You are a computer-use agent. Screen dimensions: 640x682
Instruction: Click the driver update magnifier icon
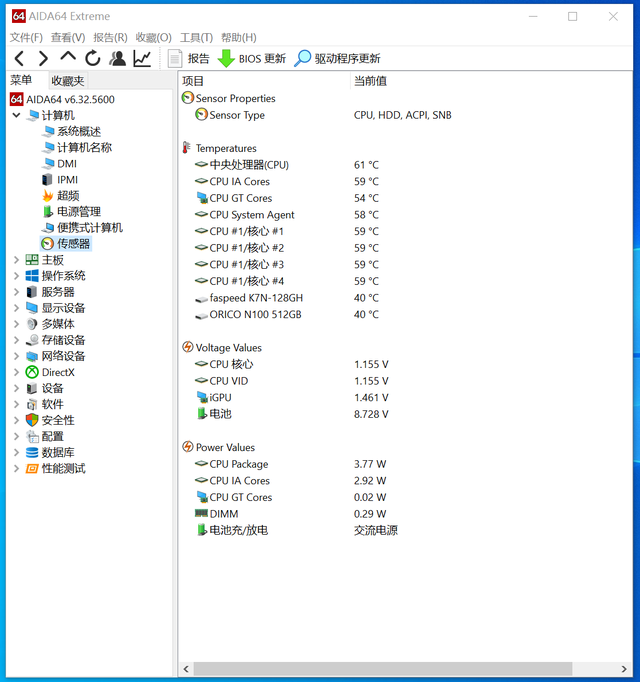[303, 58]
